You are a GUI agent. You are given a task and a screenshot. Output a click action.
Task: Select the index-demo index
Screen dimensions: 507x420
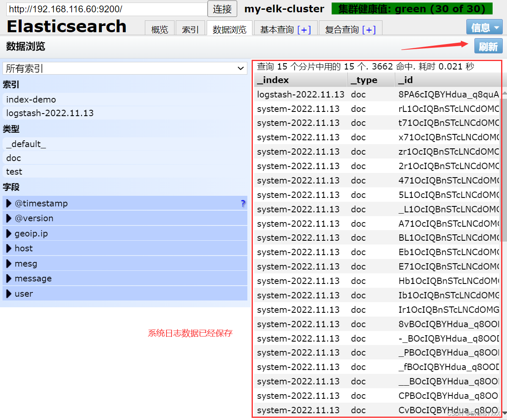[125, 99]
